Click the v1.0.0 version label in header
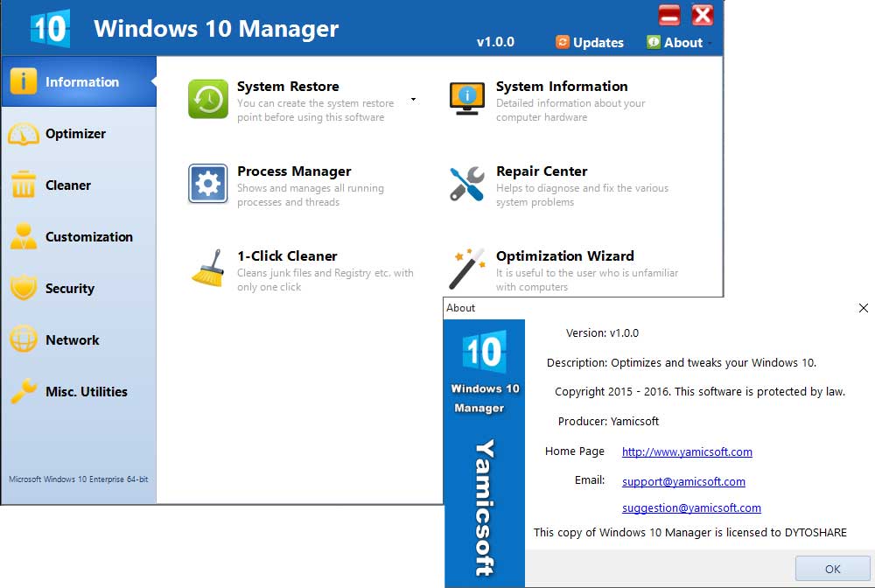875x588 pixels. pyautogui.click(x=495, y=42)
